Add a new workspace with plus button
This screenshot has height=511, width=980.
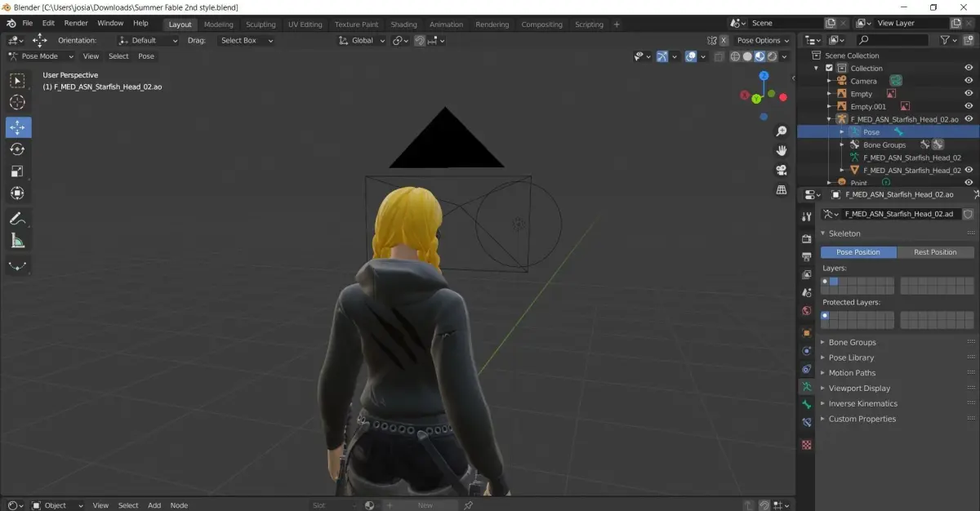tap(617, 24)
